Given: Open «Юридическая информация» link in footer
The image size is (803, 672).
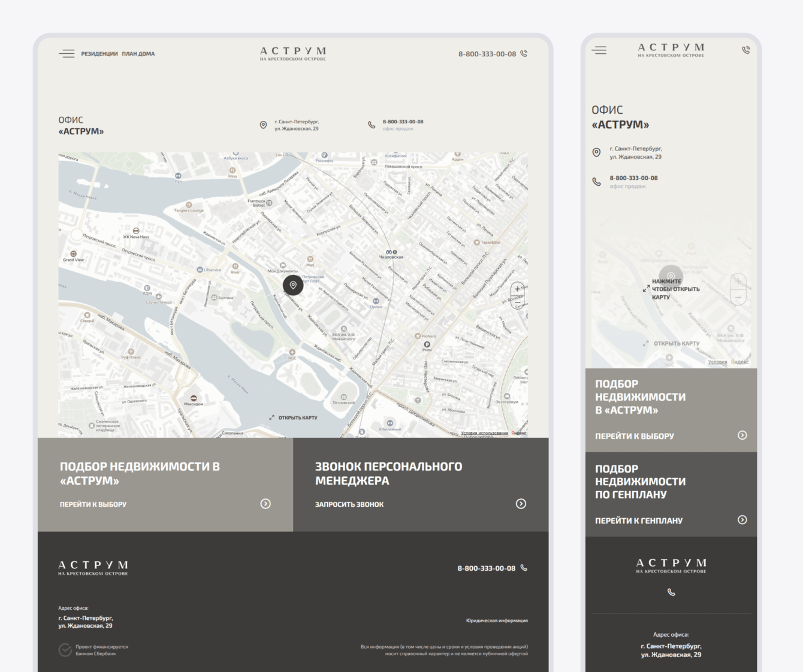Looking at the screenshot, I should tap(497, 620).
